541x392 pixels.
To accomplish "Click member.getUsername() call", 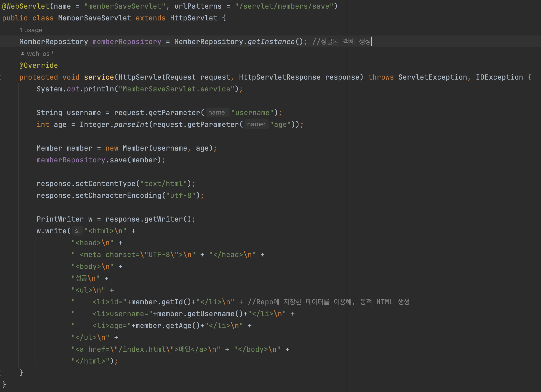I will click(200, 314).
